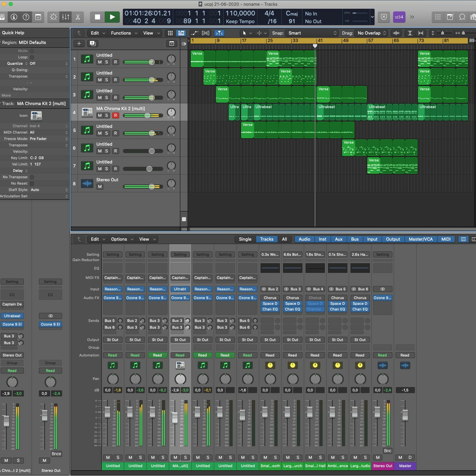The image size is (476, 476).
Task: Click the volume slider on track 6
Action: 152,151
